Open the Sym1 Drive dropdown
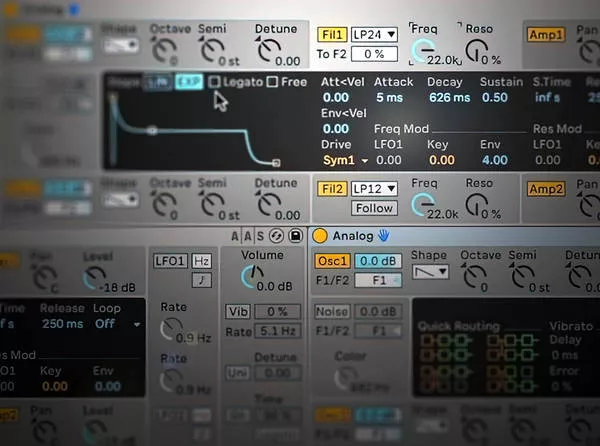 point(346,160)
